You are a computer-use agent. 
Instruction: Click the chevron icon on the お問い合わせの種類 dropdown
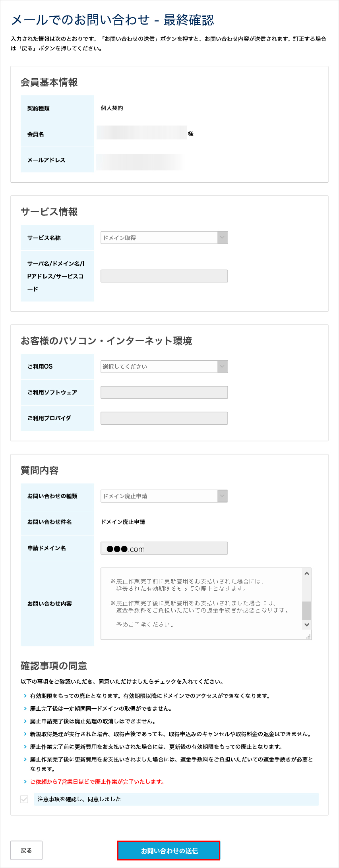point(223,496)
